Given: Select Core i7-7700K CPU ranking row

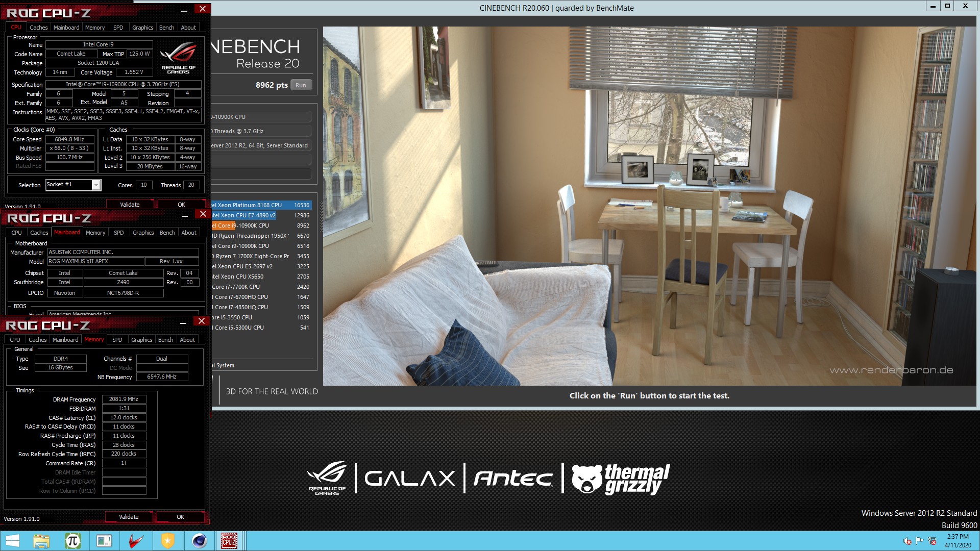Looking at the screenshot, I should [x=261, y=287].
